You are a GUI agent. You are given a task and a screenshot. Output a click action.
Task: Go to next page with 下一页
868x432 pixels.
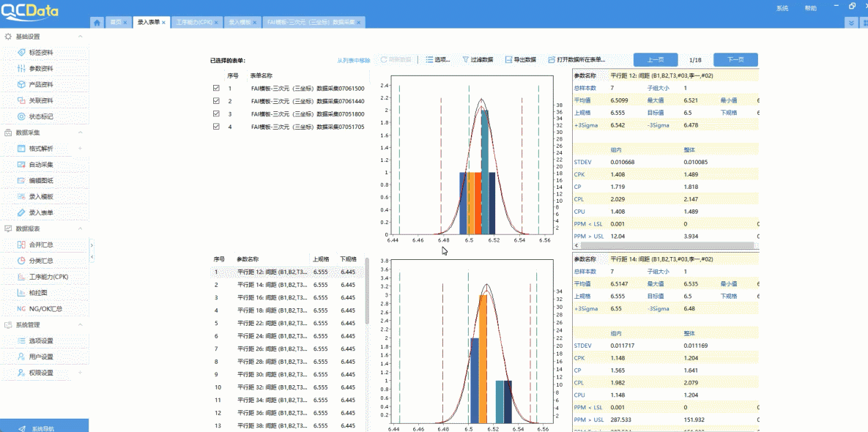pos(735,60)
